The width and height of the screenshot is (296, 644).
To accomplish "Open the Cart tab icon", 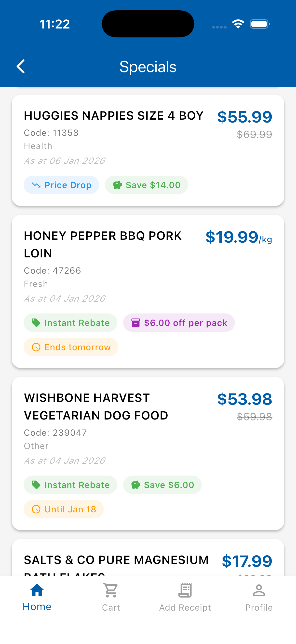I will tap(111, 590).
